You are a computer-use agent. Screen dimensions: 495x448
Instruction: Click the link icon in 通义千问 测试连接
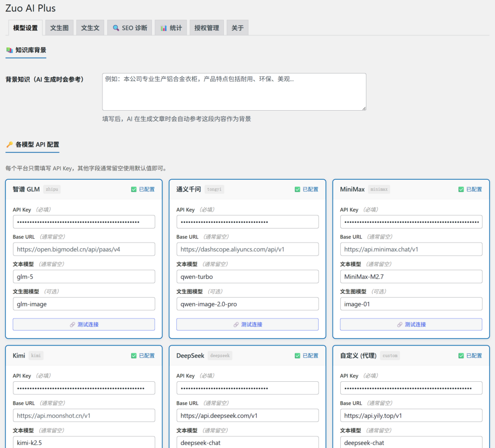236,325
